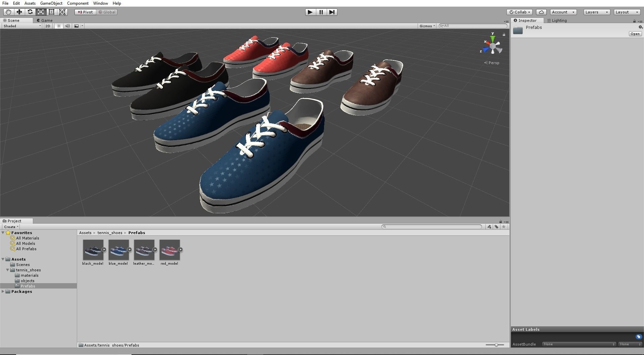The height and width of the screenshot is (355, 644).
Task: Open the Layers dropdown
Action: [x=597, y=12]
